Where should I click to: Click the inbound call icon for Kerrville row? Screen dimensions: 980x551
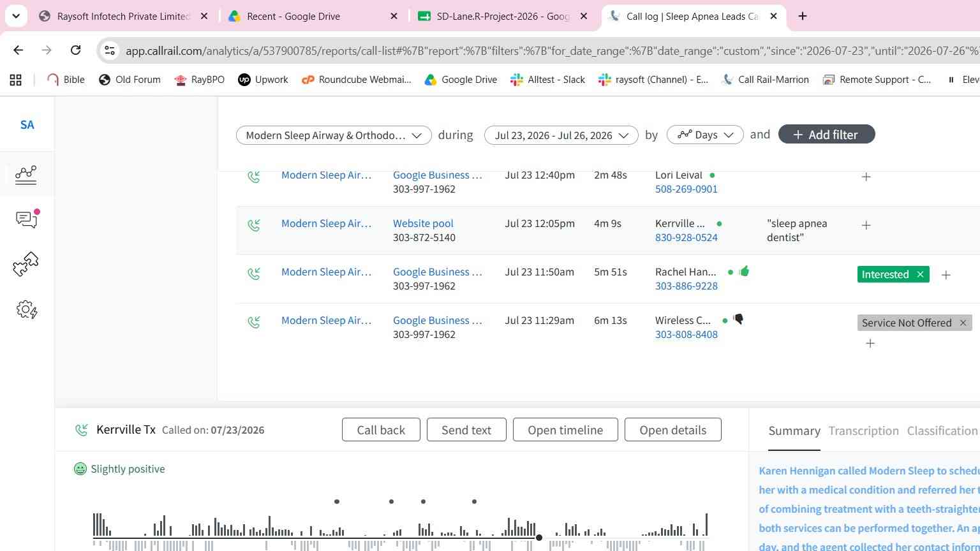tap(254, 225)
